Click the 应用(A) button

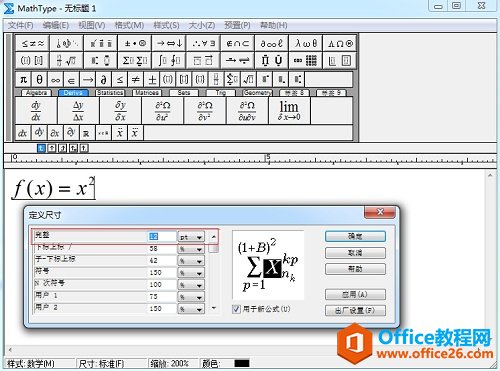coord(355,294)
